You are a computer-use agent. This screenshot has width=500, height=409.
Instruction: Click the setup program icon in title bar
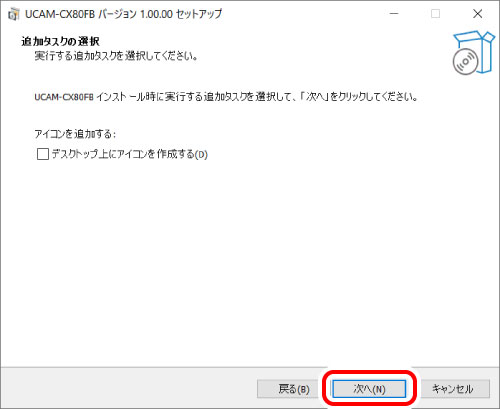[x=13, y=14]
